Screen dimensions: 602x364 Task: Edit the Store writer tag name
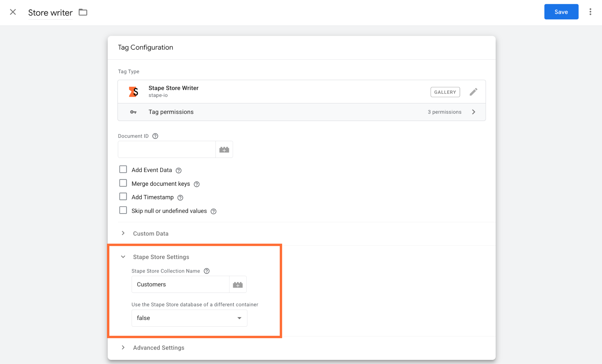tap(50, 13)
